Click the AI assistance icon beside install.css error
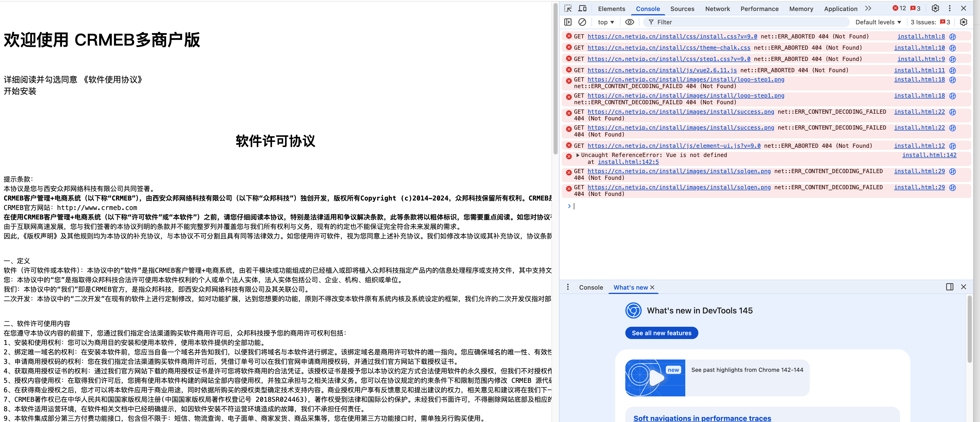980x422 pixels. (953, 37)
